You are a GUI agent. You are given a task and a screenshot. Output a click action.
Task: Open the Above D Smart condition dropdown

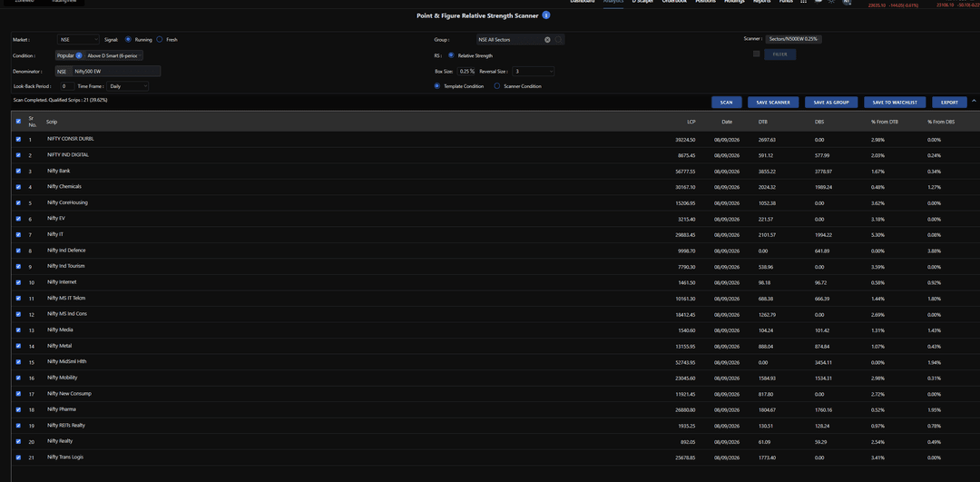(x=114, y=55)
